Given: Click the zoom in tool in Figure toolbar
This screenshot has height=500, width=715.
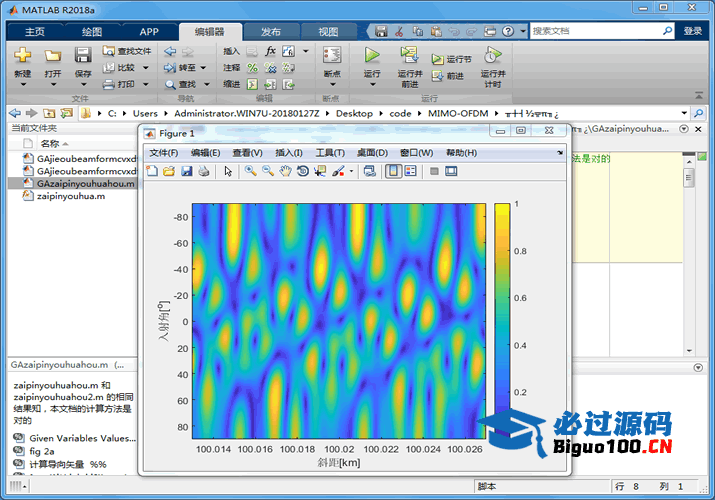Looking at the screenshot, I should click(x=250, y=171).
